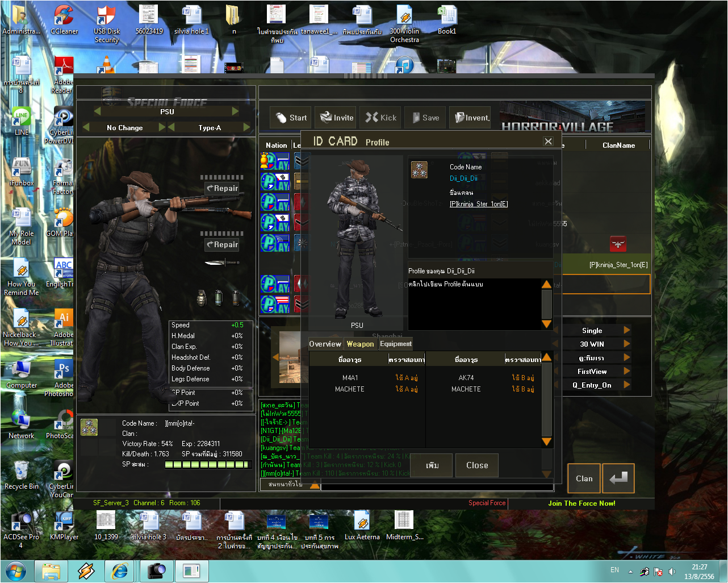Image resolution: width=728 pixels, height=583 pixels.
Task: Click the right arrow next to FirstView
Action: 627,371
